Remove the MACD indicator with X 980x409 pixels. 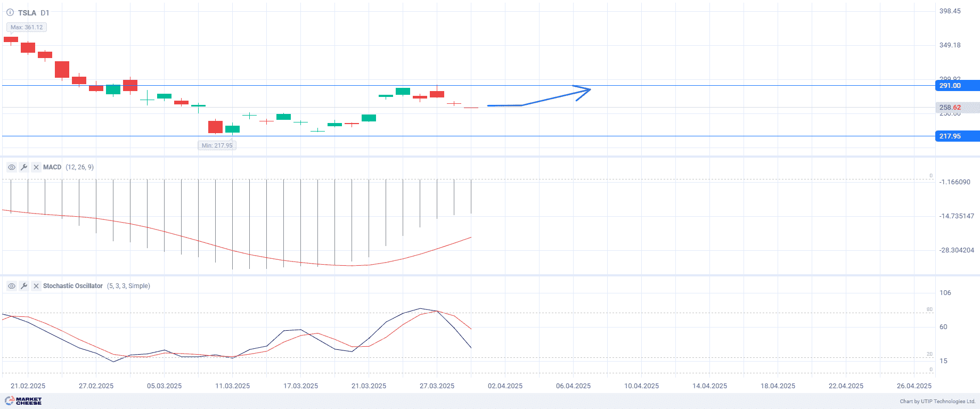pos(36,167)
